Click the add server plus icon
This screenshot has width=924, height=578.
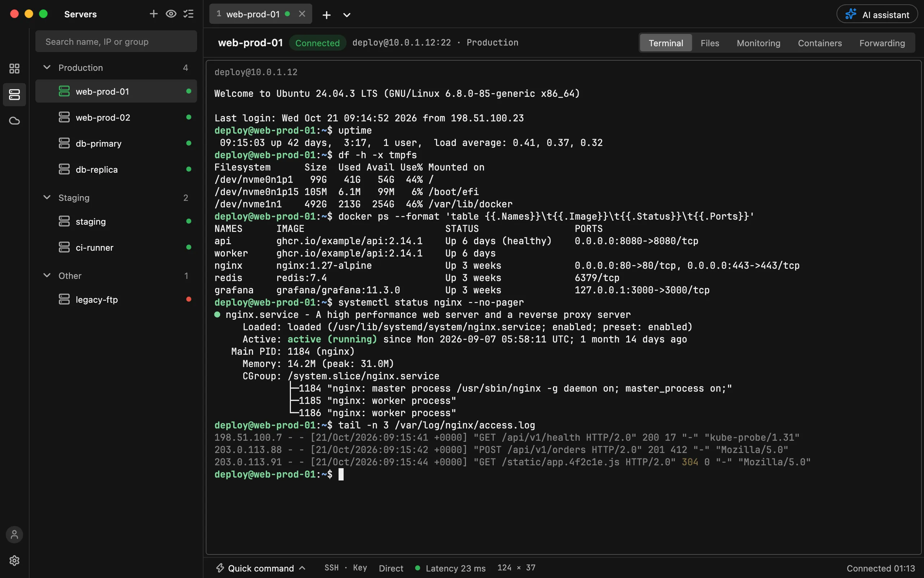click(153, 14)
